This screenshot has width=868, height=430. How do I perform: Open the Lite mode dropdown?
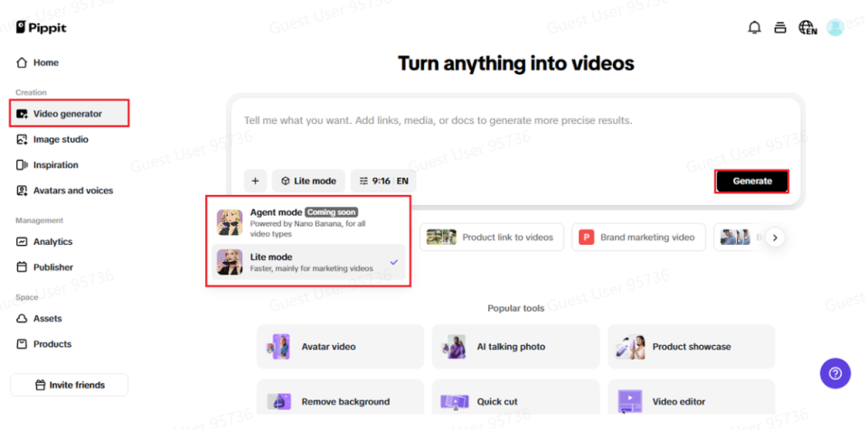[307, 181]
